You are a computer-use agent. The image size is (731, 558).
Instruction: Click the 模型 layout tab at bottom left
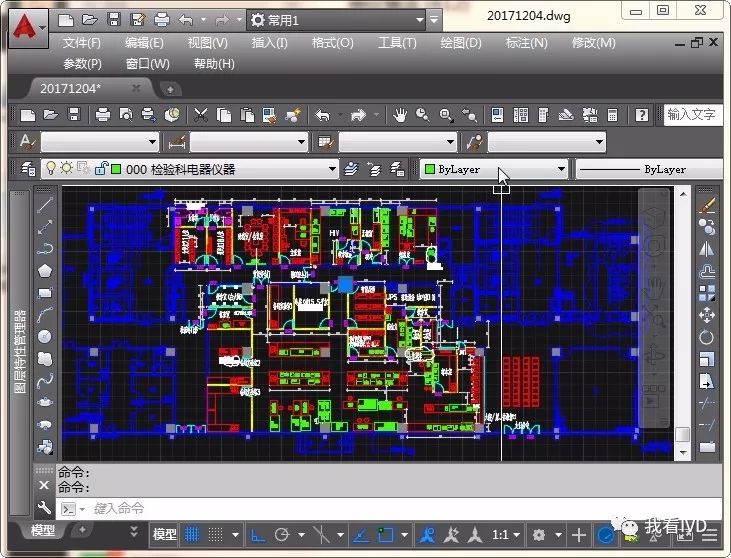pos(43,532)
